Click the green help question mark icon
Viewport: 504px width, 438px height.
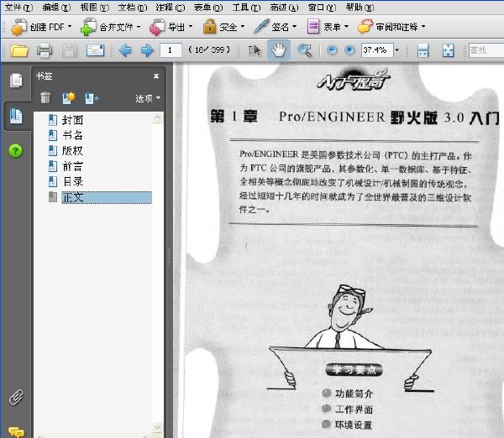point(16,150)
